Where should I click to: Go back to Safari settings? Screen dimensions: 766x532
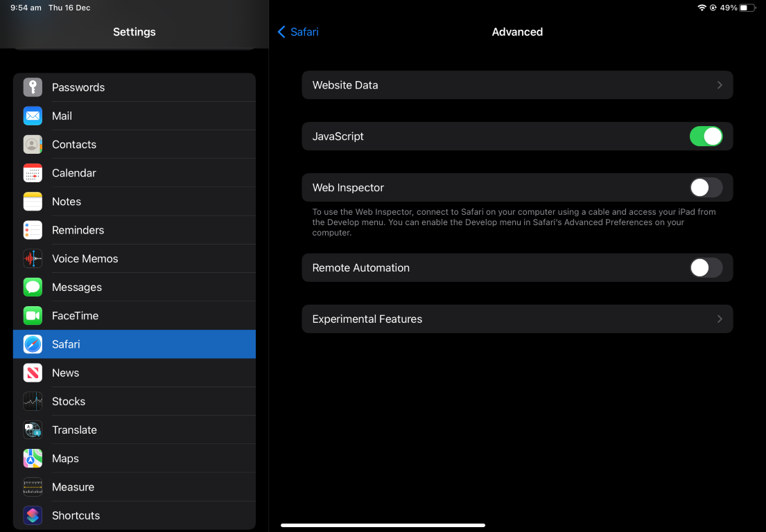coord(298,32)
